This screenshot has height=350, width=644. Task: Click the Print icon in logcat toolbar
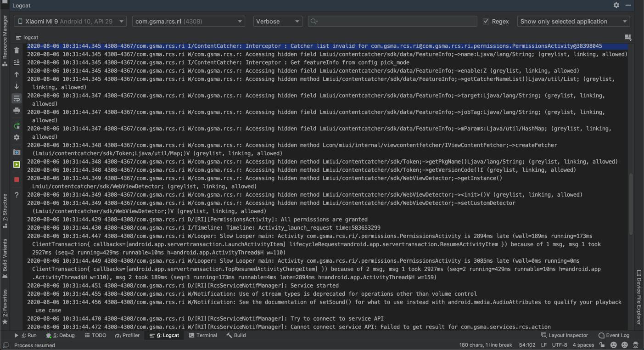[17, 110]
